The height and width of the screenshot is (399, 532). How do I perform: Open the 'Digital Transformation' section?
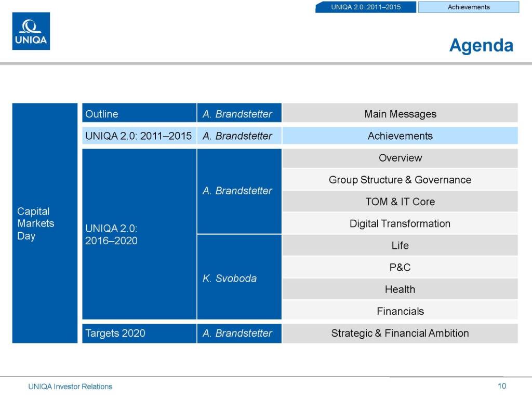(x=400, y=223)
